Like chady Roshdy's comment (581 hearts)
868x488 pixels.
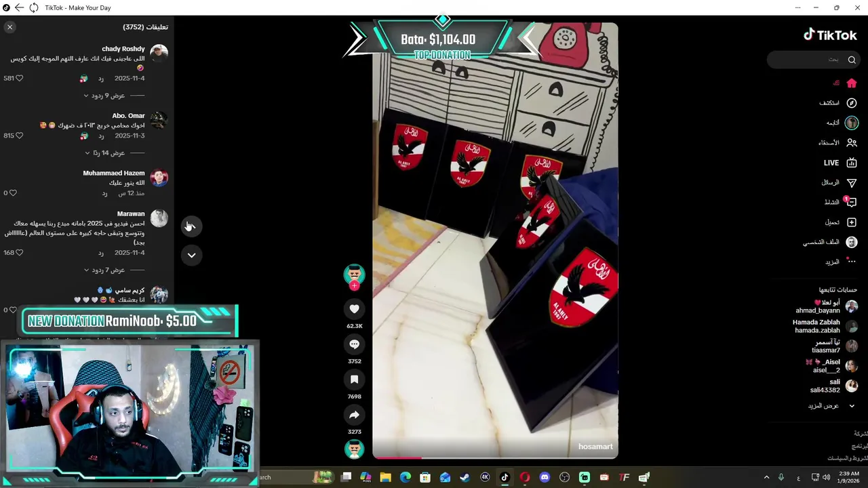coord(19,78)
